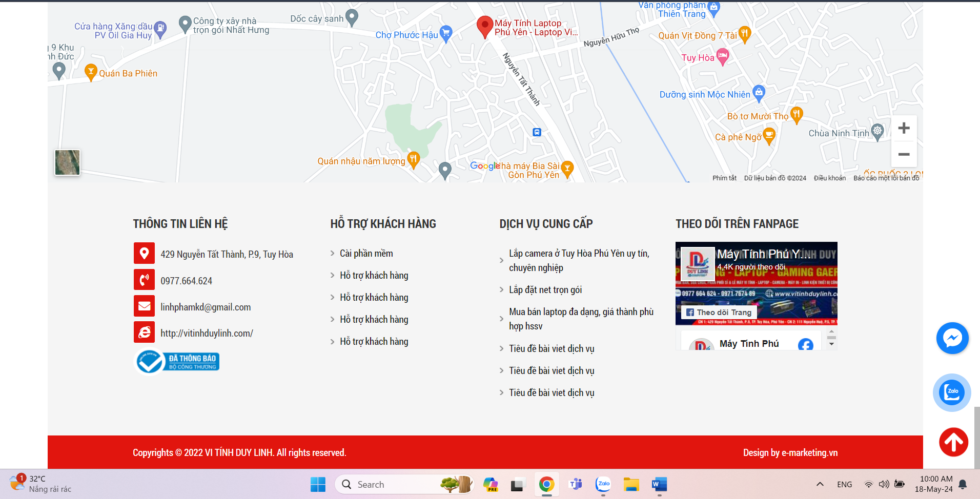Click the red phone icon beside 0977.664.624
Viewport: 980px width, 499px height.
click(144, 280)
